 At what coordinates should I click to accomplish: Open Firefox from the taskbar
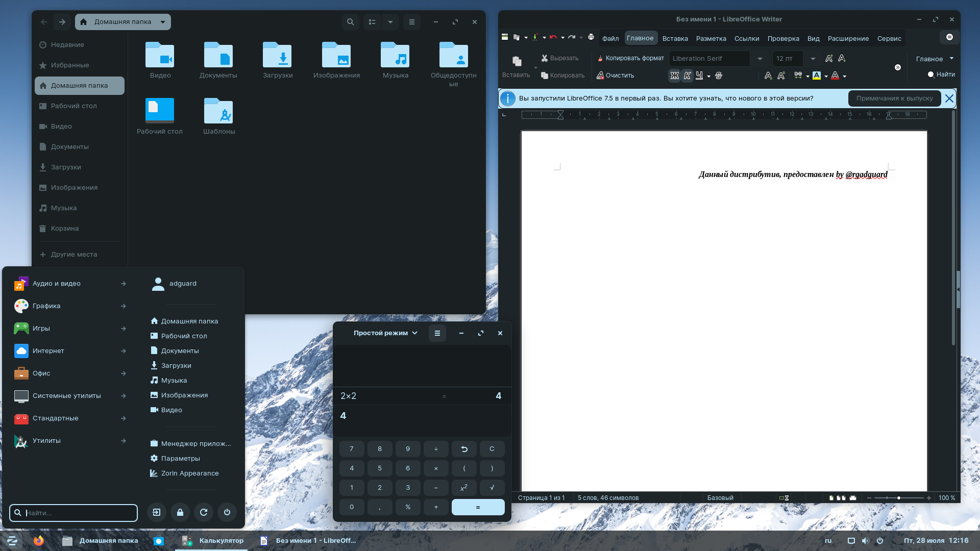pyautogui.click(x=38, y=541)
